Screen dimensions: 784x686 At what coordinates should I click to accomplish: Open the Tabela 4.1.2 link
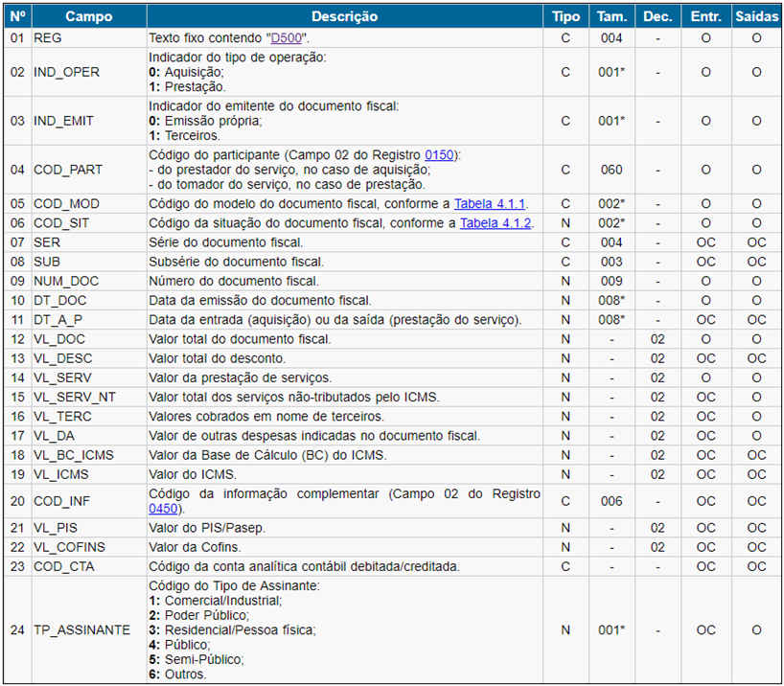496,223
